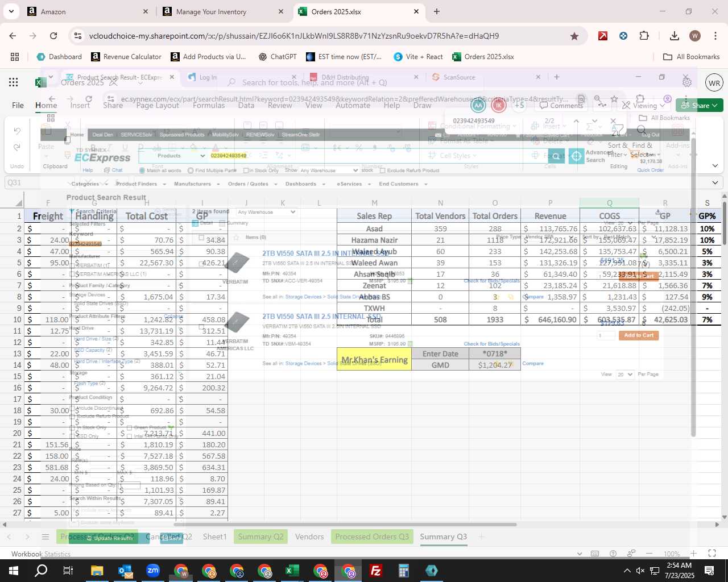This screenshot has height=582, width=728.
Task: Click the Chrome address bar URL
Action: [x=294, y=36]
